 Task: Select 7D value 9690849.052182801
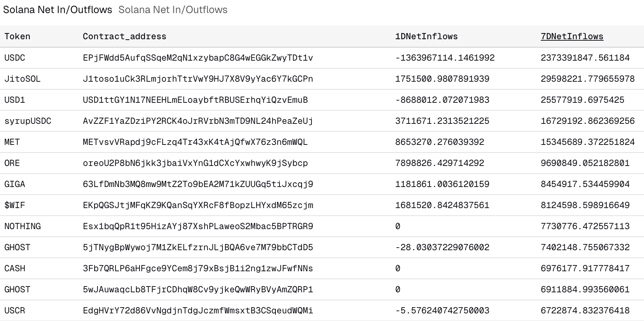pyautogui.click(x=585, y=163)
